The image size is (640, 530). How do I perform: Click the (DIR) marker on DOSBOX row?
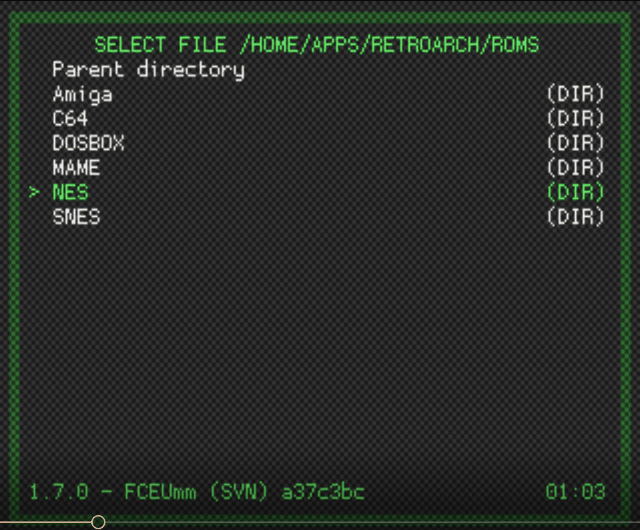pos(576,143)
